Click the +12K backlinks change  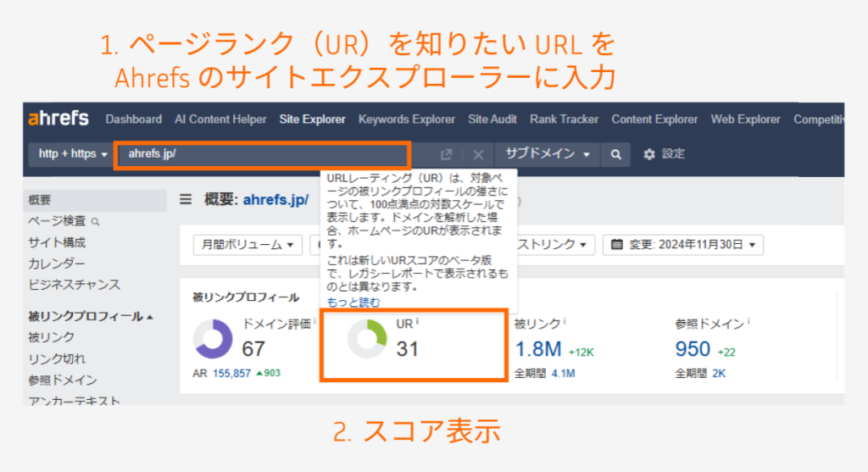coord(581,353)
